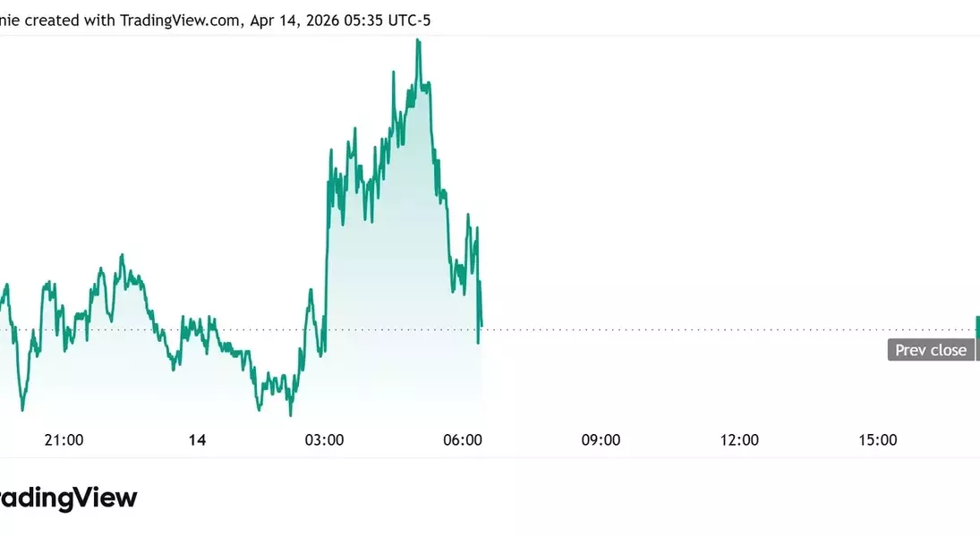The height and width of the screenshot is (537, 980).
Task: Click the 21:00 time axis label
Action: [64, 439]
